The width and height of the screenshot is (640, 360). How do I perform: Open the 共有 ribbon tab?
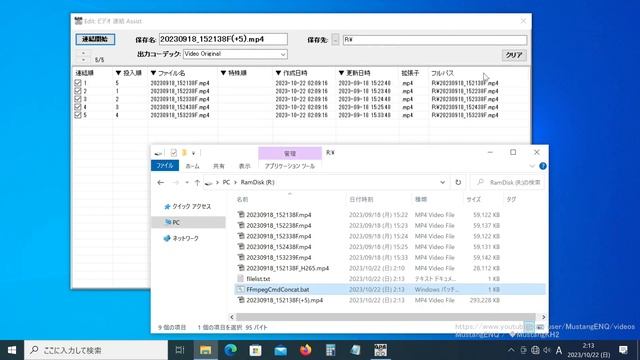(x=219, y=166)
